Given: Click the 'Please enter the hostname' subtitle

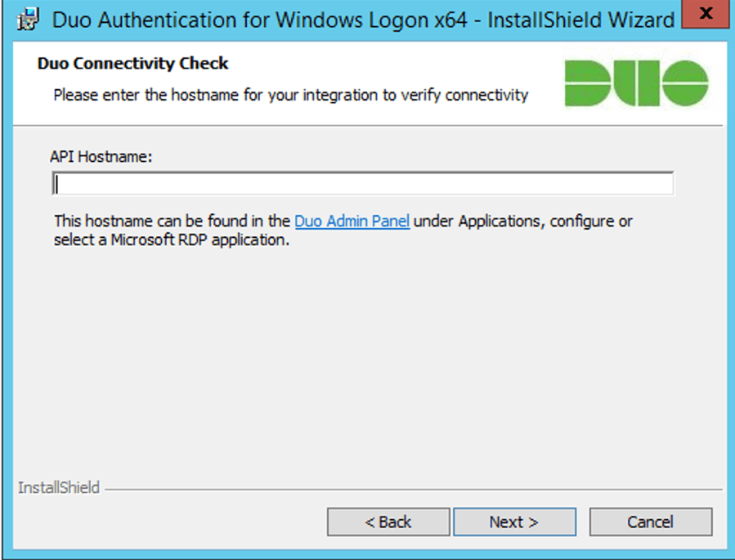Looking at the screenshot, I should pyautogui.click(x=290, y=95).
